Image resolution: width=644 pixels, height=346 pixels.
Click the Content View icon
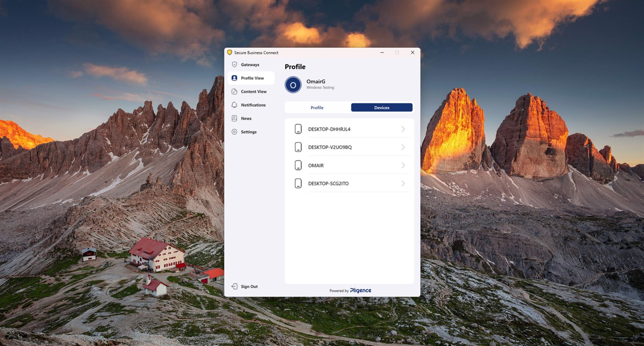pos(234,91)
